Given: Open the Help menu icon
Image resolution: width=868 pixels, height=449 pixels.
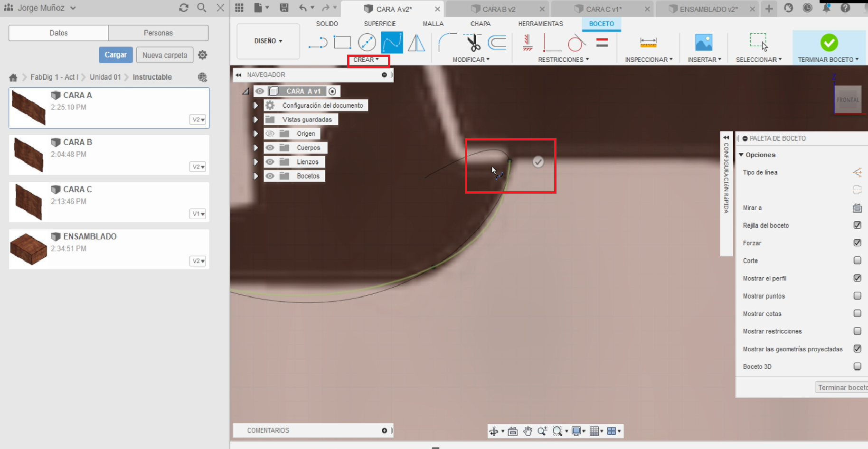Looking at the screenshot, I should (845, 8).
